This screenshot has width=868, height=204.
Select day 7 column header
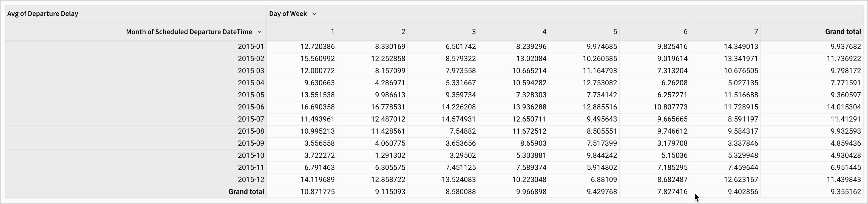(756, 32)
